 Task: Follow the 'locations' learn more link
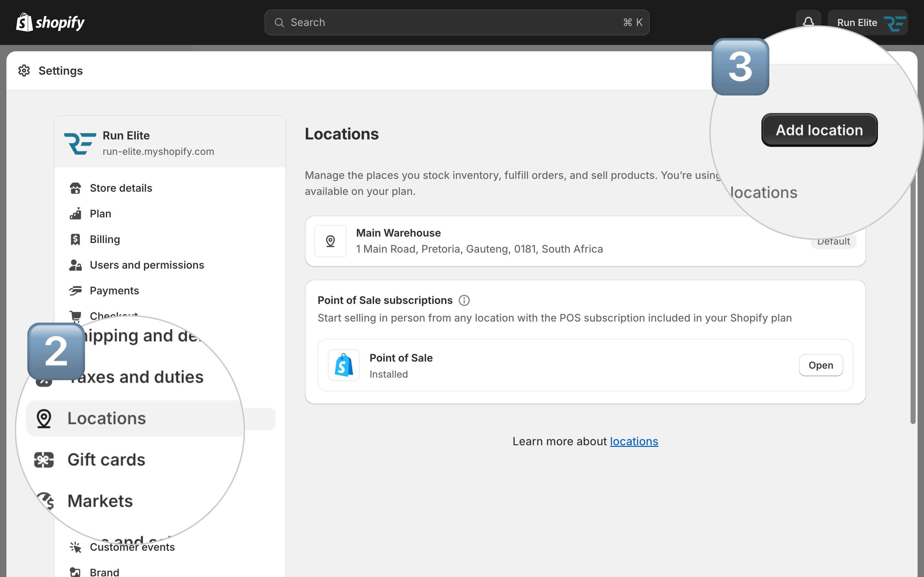click(634, 441)
